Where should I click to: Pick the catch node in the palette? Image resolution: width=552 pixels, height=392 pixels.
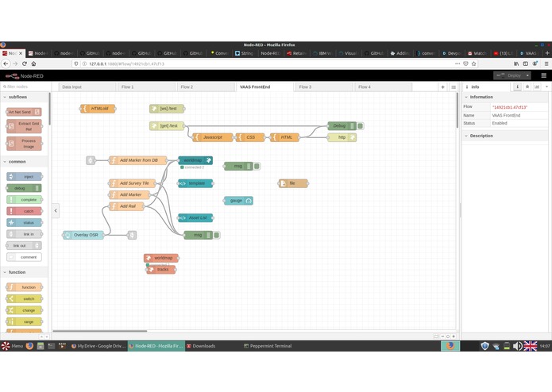(25, 211)
